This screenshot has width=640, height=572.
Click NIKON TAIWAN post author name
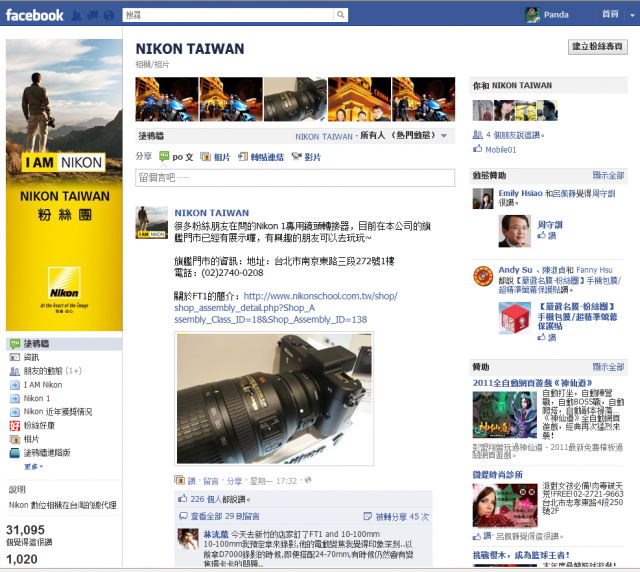[x=212, y=213]
